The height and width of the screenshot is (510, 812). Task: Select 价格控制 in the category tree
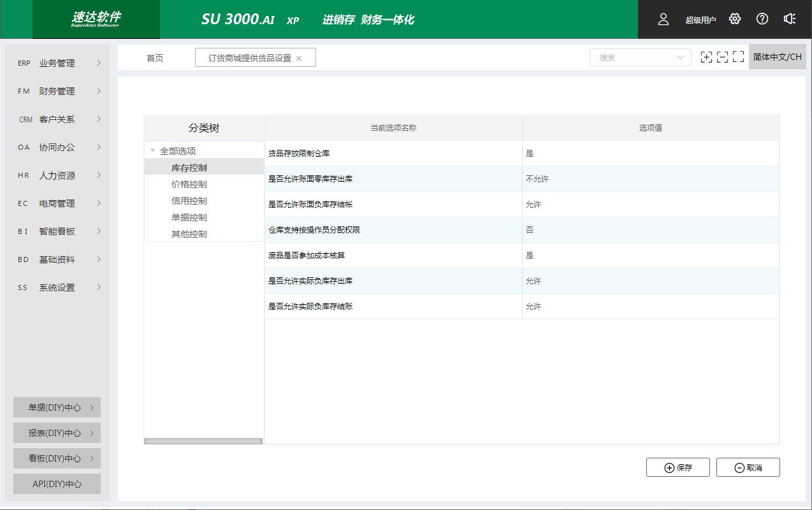point(189,184)
